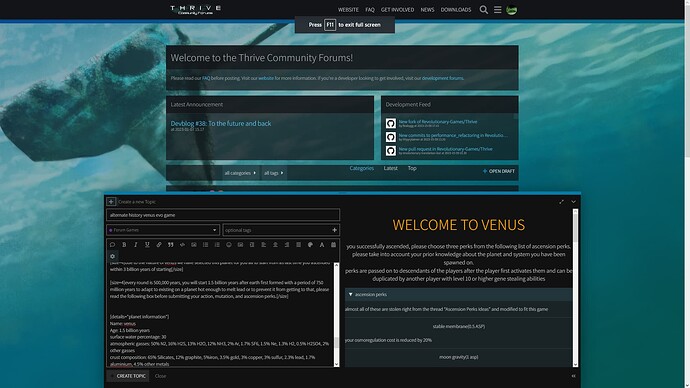Open the text color palette icon
Screen dimensions: 690x388
310,245
